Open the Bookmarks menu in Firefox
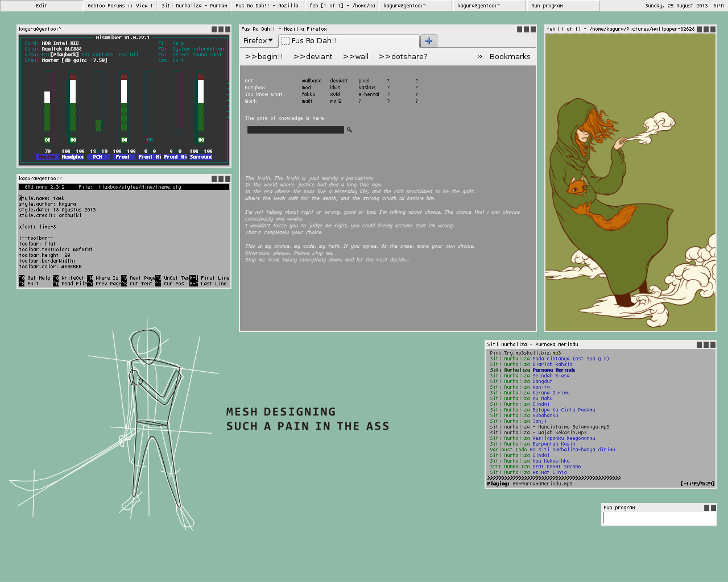728x582 pixels. click(510, 56)
